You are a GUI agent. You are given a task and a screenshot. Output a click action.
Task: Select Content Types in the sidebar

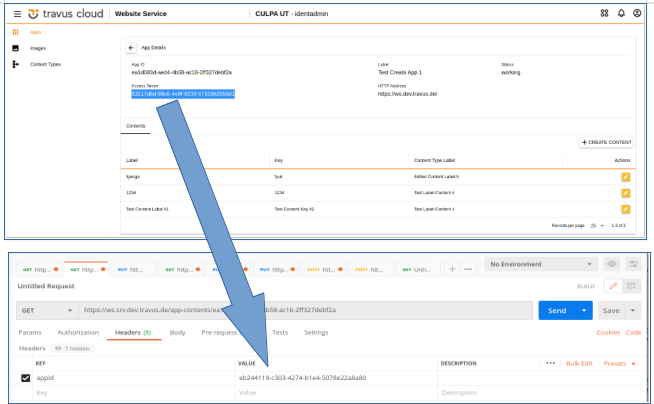[45, 64]
